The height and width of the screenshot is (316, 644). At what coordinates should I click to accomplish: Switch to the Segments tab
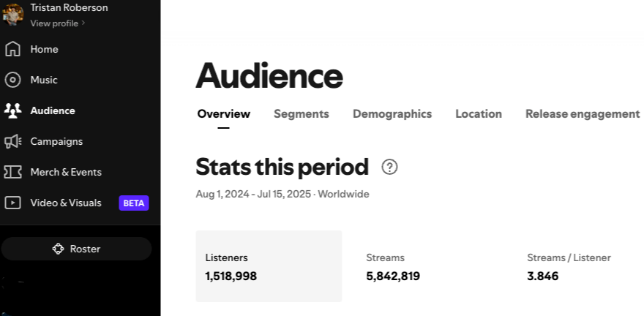pyautogui.click(x=302, y=114)
